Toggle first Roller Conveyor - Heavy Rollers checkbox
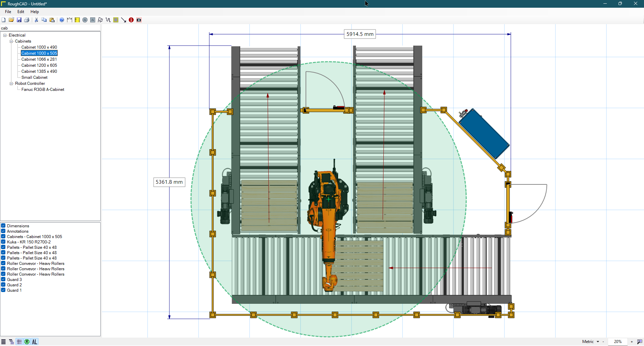 click(3, 263)
